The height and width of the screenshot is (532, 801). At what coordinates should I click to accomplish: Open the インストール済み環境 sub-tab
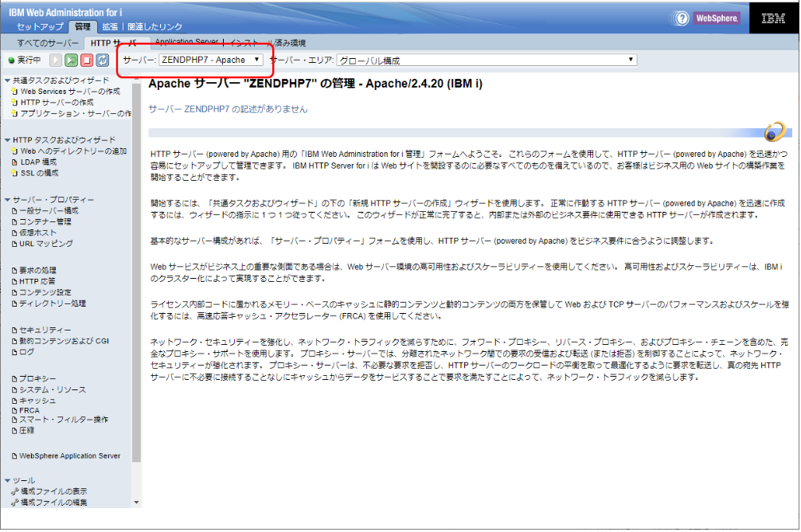click(x=268, y=43)
